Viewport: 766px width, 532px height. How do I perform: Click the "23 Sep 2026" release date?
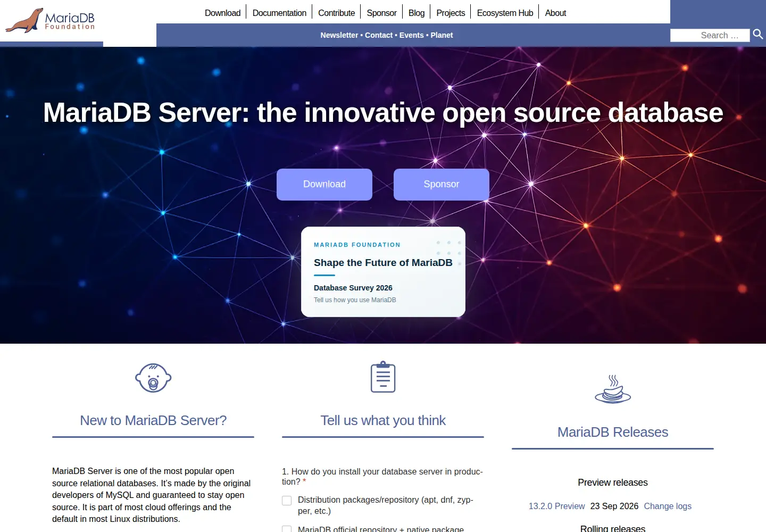click(x=614, y=506)
